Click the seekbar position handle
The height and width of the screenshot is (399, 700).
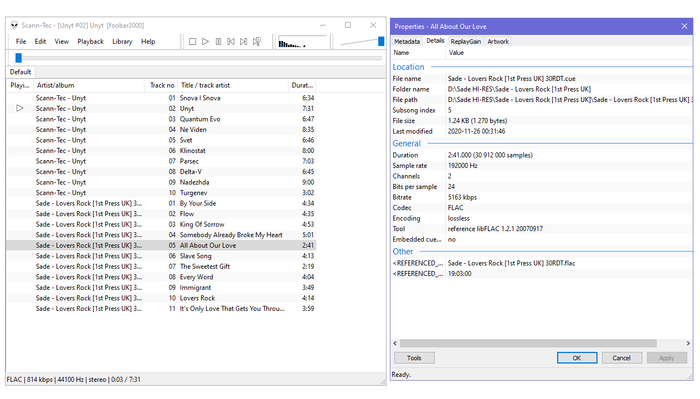pos(18,58)
